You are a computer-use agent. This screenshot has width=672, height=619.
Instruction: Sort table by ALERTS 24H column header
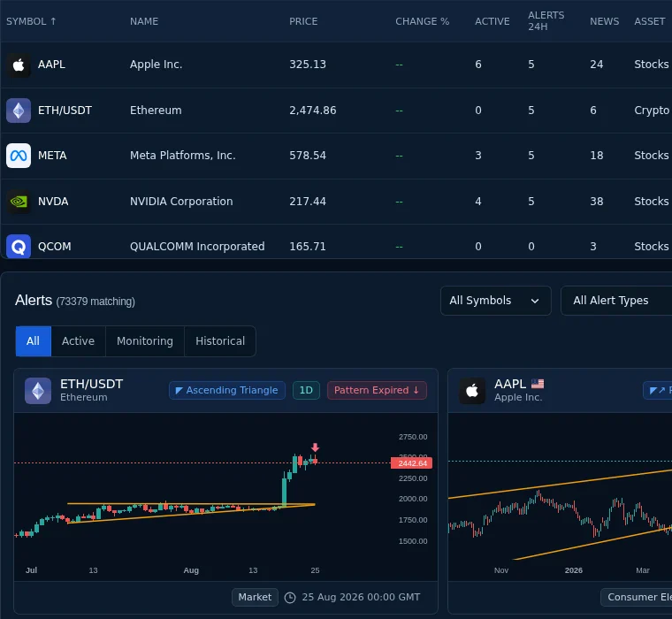546,21
